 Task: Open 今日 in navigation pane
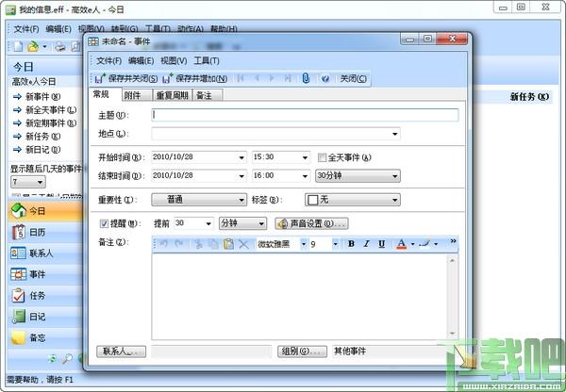pos(44,211)
